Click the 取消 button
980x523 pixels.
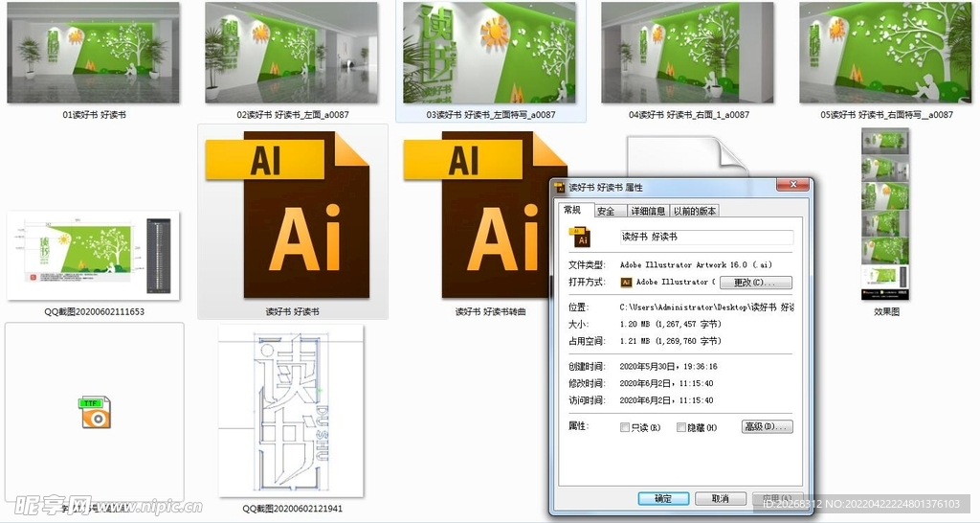pos(721,499)
